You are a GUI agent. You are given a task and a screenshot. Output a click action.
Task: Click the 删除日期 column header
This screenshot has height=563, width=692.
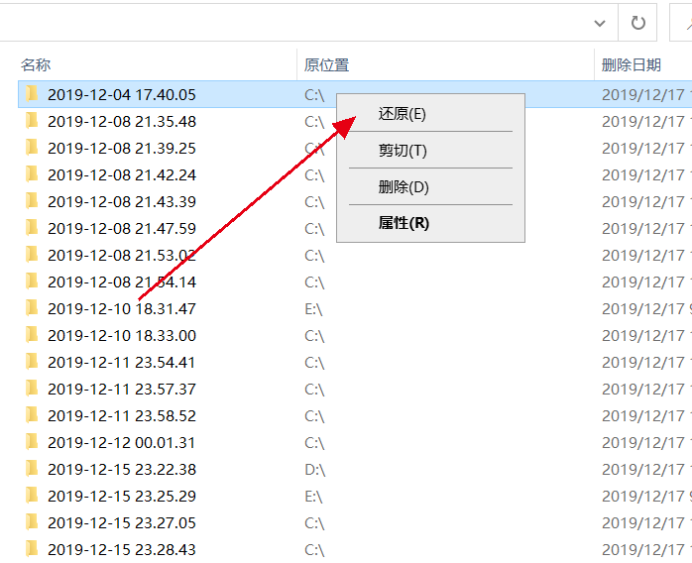point(631,65)
